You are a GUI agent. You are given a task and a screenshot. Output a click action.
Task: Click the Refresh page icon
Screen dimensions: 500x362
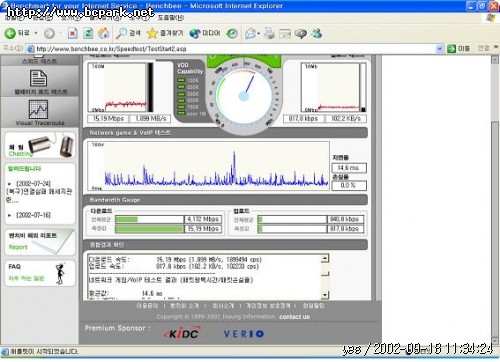[88, 33]
